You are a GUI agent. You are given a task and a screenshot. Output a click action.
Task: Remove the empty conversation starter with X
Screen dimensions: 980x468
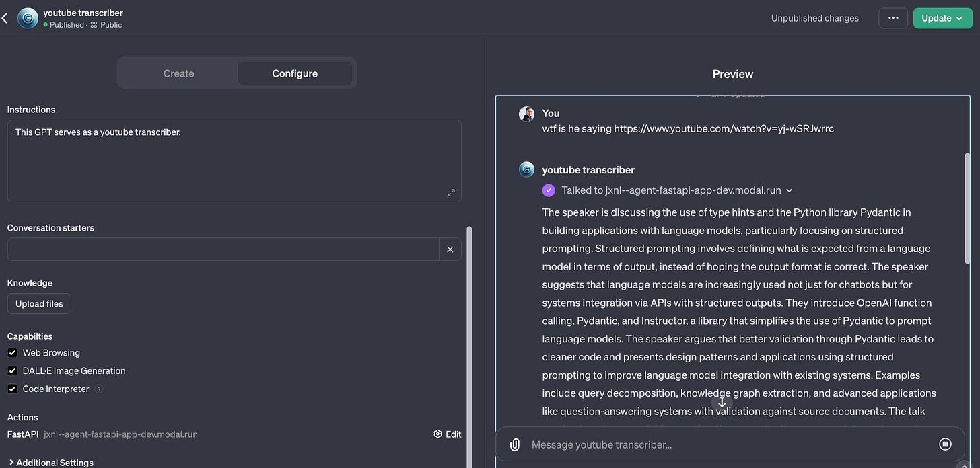pos(450,249)
